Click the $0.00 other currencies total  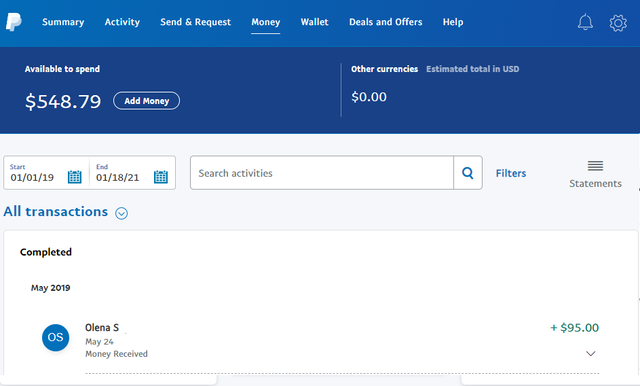pos(369,97)
